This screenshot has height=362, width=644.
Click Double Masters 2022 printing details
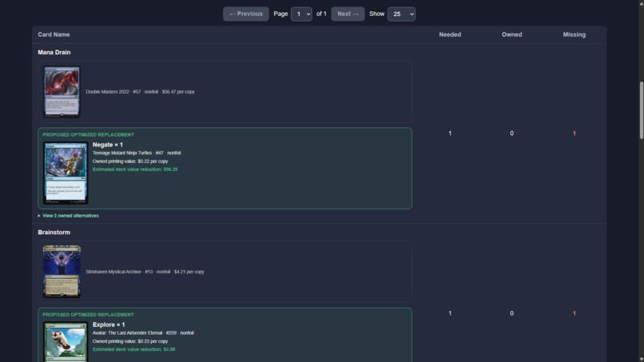point(140,92)
